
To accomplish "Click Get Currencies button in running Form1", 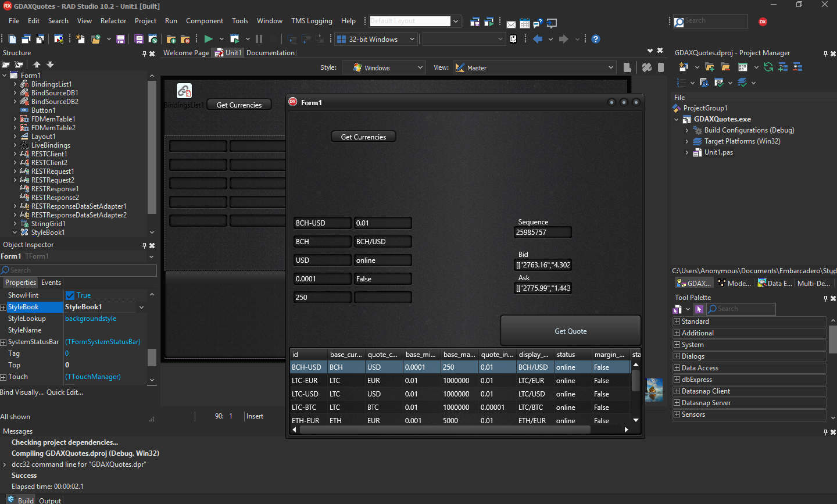I will coord(363,137).
